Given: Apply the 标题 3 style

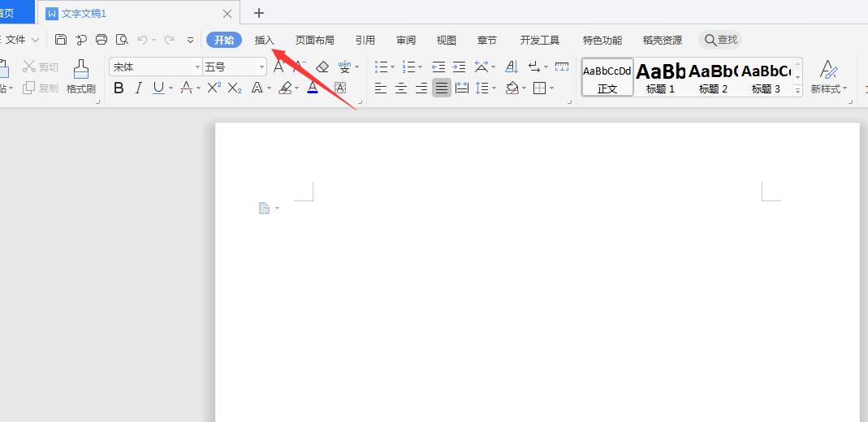Looking at the screenshot, I should (767, 77).
